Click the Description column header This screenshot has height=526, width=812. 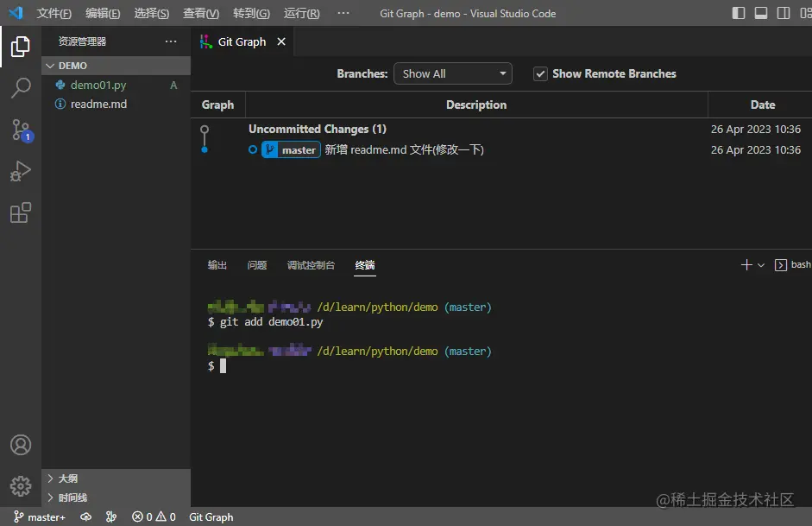(476, 105)
